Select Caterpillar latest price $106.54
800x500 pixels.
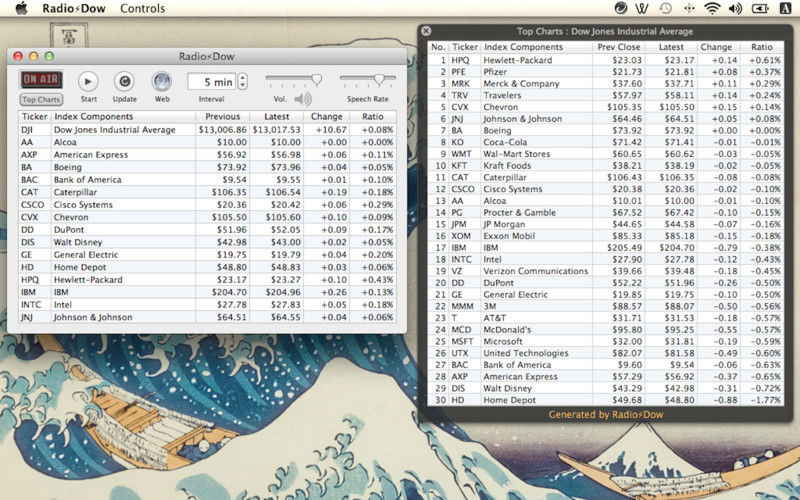pos(283,192)
